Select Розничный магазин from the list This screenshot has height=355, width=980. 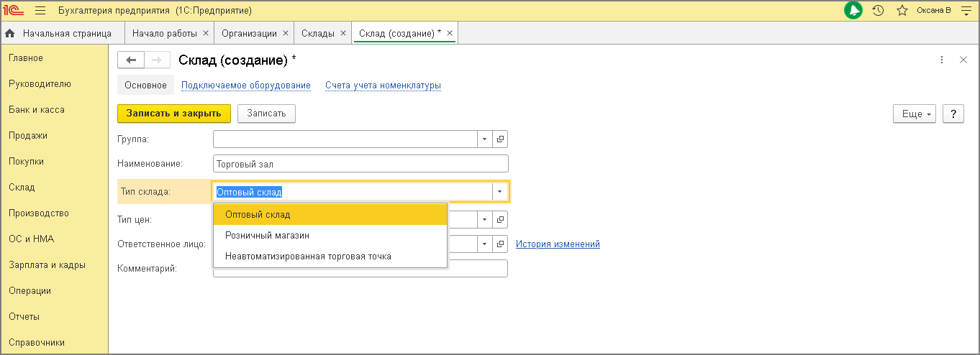(x=267, y=235)
